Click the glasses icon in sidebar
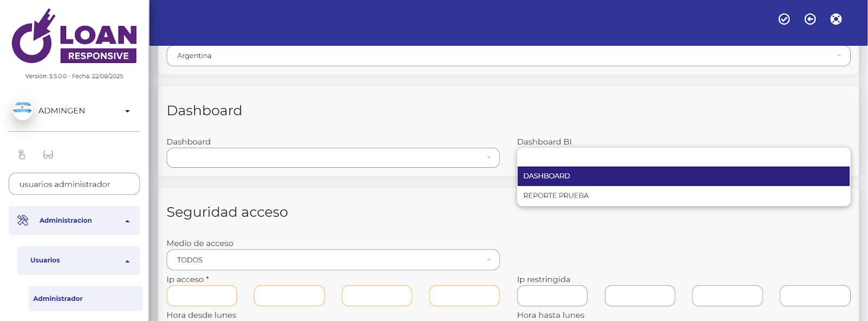This screenshot has height=321, width=868. pyautogui.click(x=48, y=155)
